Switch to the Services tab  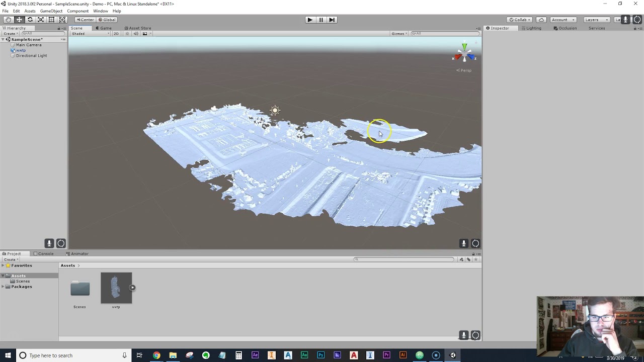click(x=597, y=28)
